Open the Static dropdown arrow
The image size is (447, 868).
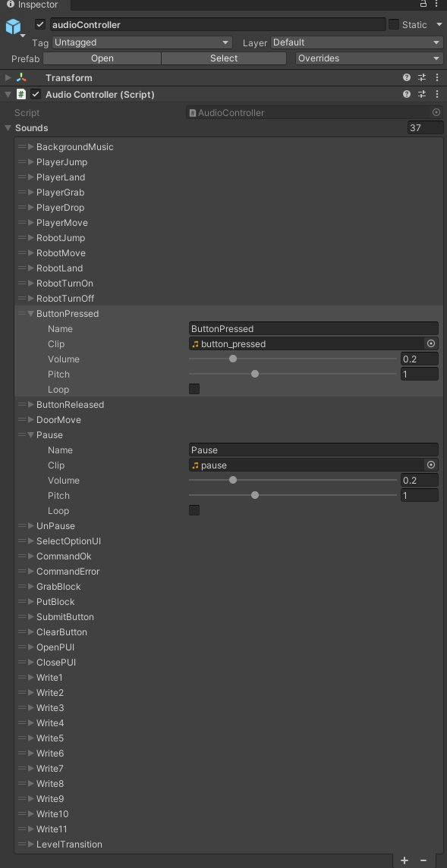[439, 24]
